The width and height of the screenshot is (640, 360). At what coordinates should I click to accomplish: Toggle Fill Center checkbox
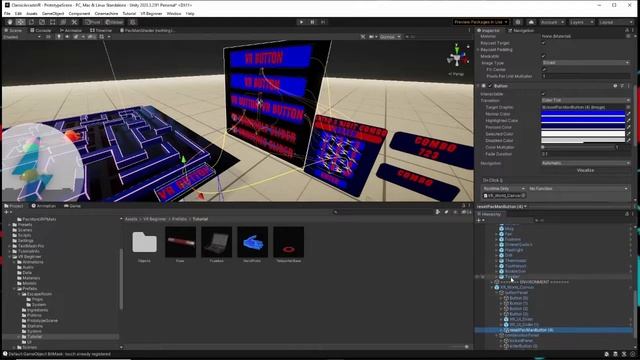[543, 69]
